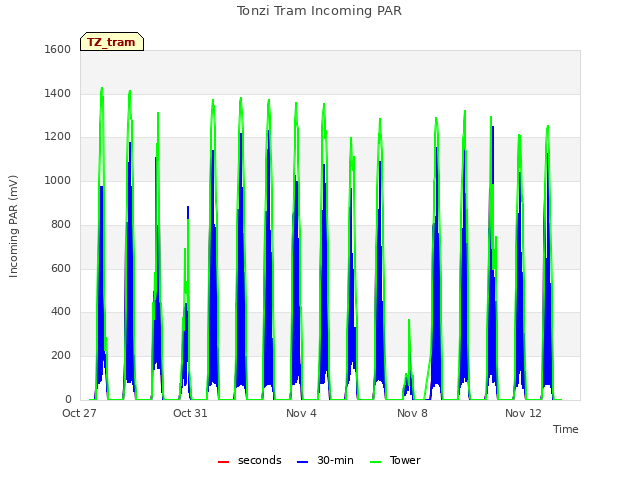Click the 0 y-axis label
This screenshot has width=640, height=480.
[x=68, y=399]
